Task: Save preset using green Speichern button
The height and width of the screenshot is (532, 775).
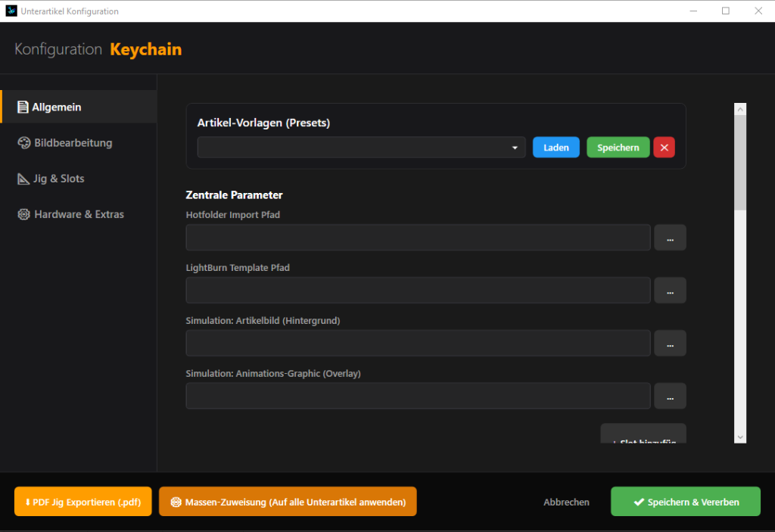Action: coord(618,148)
